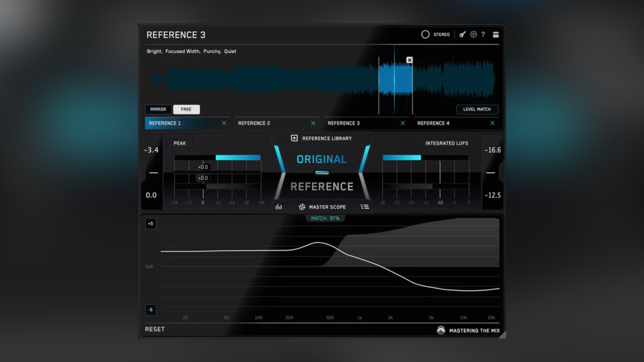Click the Match: 87% readout

(x=325, y=218)
